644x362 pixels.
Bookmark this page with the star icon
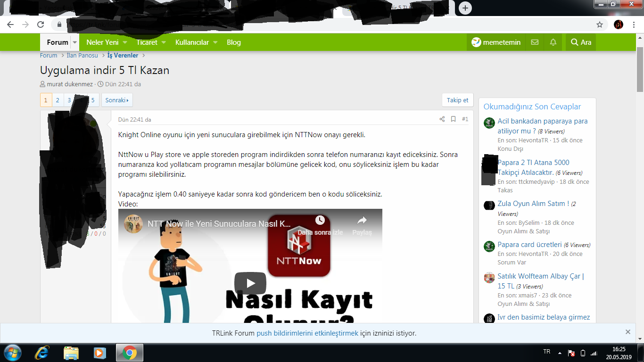[600, 25]
